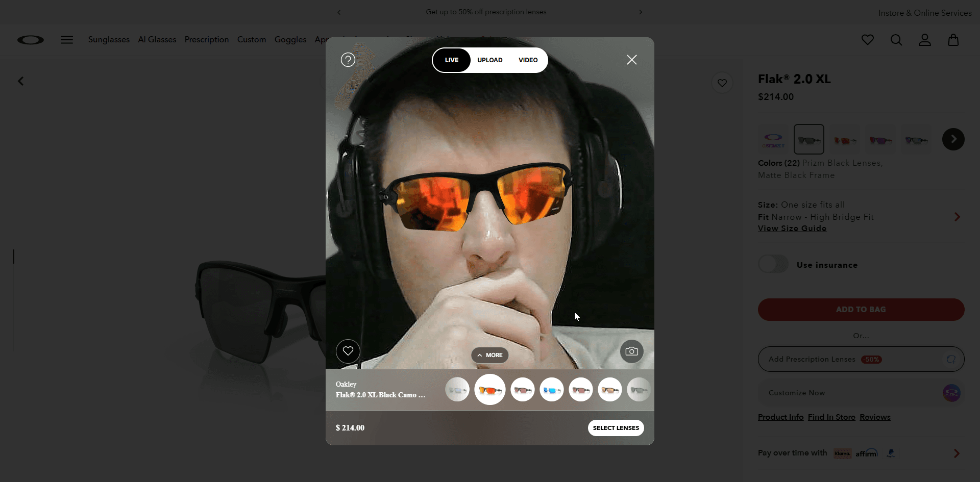Expand the MORE options in try-on

[489, 355]
